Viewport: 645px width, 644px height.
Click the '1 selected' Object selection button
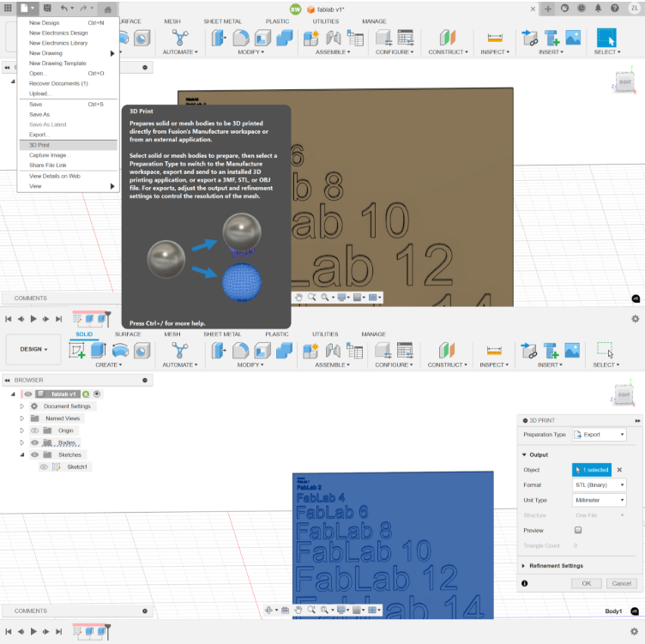tap(592, 470)
